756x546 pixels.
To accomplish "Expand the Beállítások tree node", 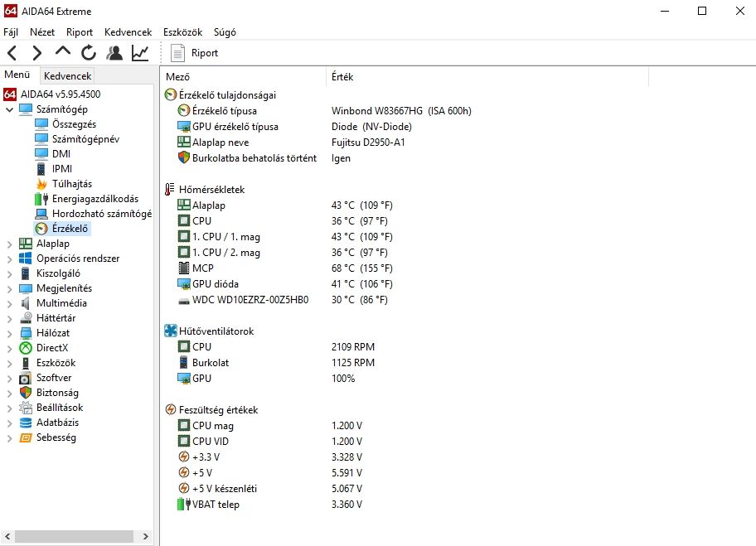I will 9,408.
